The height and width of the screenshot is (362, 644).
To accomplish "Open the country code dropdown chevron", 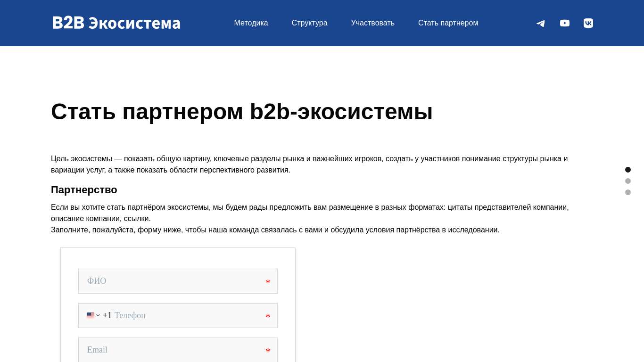I will 98,315.
